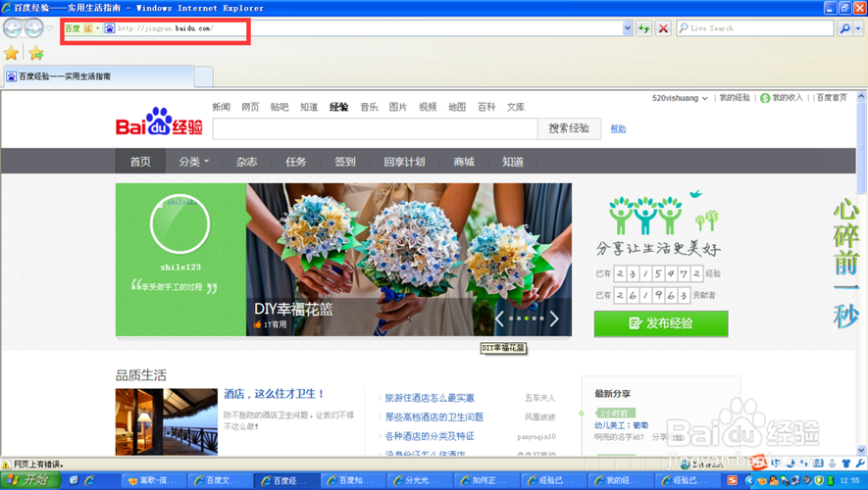Image resolution: width=868 pixels, height=490 pixels.
Task: Open the 帮助 help link
Action: pos(618,128)
